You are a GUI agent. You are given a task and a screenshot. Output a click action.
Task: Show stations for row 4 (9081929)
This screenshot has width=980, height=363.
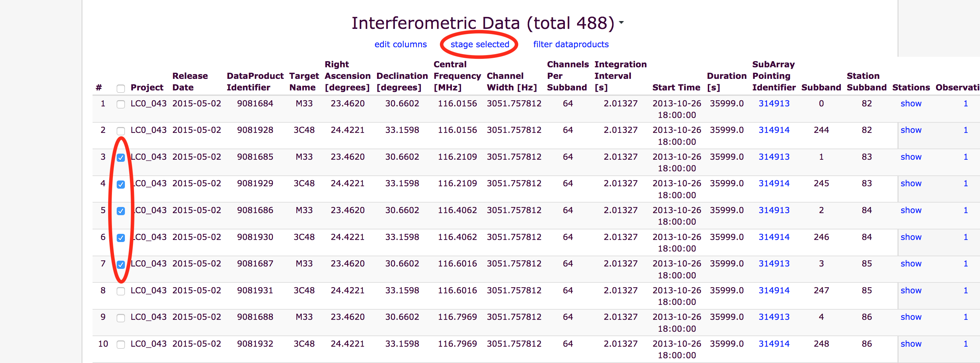click(x=911, y=184)
